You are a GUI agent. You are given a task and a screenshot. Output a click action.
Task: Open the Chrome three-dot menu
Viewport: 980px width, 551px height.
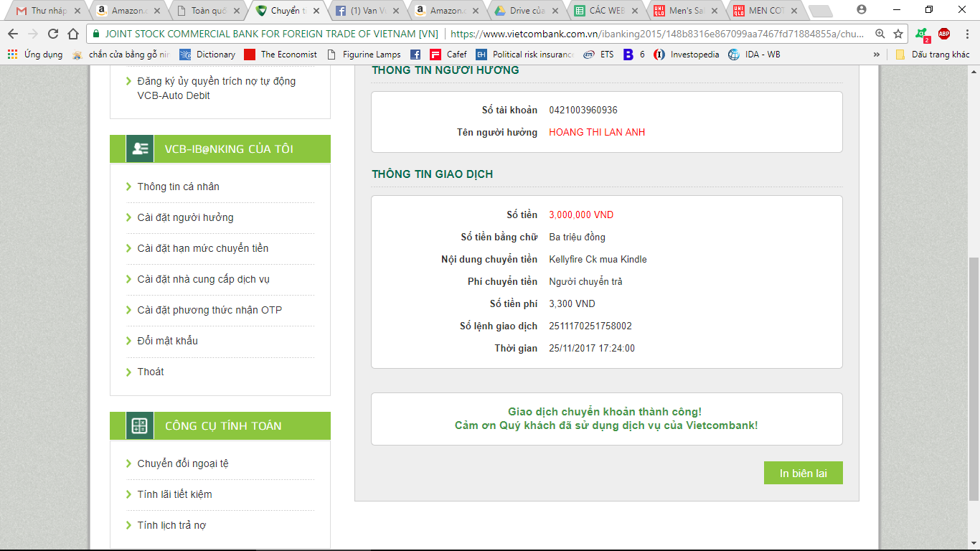tap(966, 34)
